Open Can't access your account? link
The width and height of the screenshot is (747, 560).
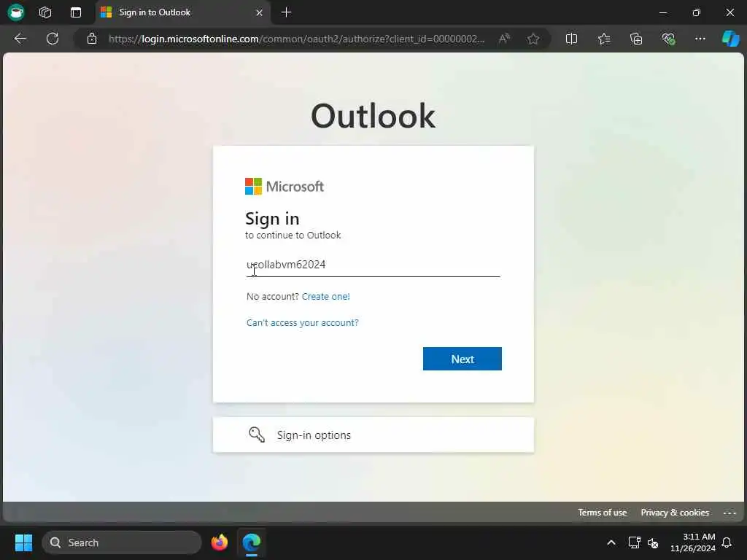(x=303, y=322)
